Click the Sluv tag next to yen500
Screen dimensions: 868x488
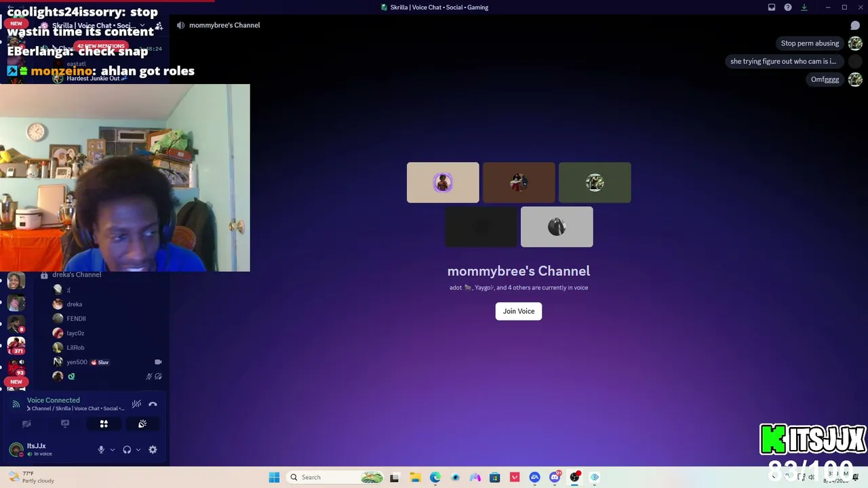click(100, 362)
